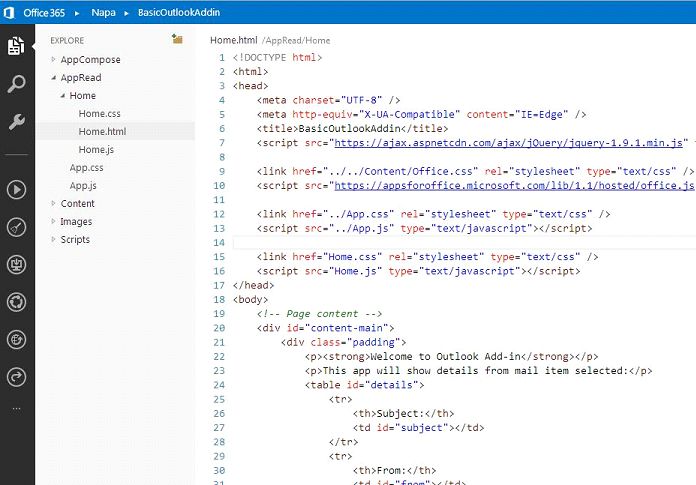Screen dimensions: 696x485
Task: Click the Open in Visual Studio monitor icon
Action: tap(16, 265)
